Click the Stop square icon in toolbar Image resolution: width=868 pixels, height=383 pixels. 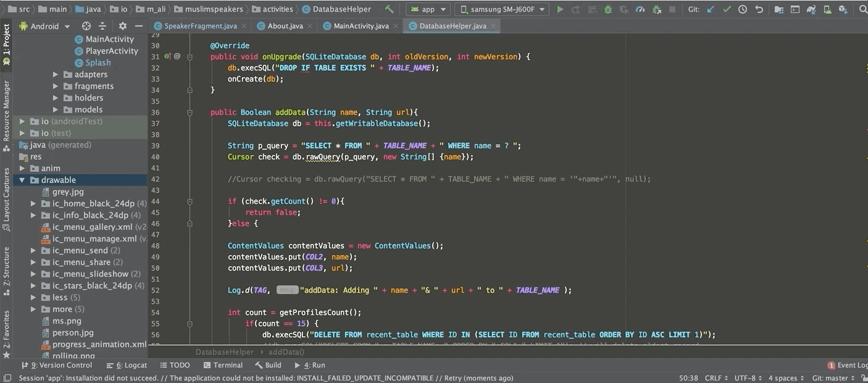pos(672,9)
